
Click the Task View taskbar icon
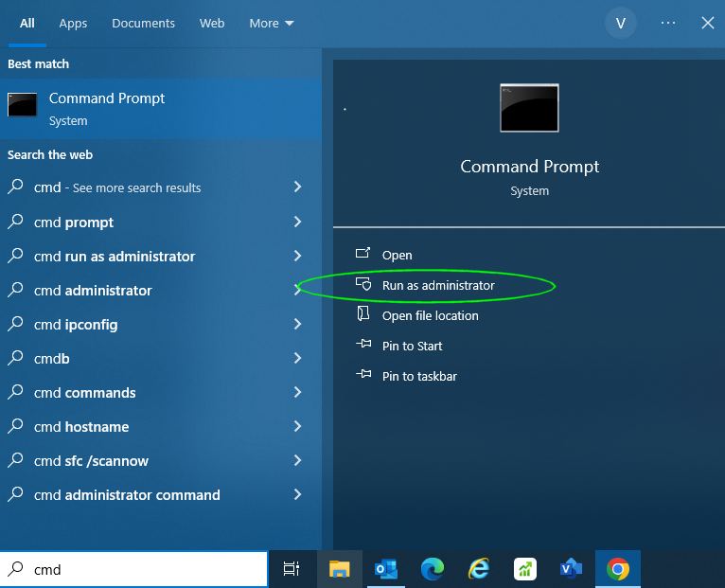click(292, 569)
